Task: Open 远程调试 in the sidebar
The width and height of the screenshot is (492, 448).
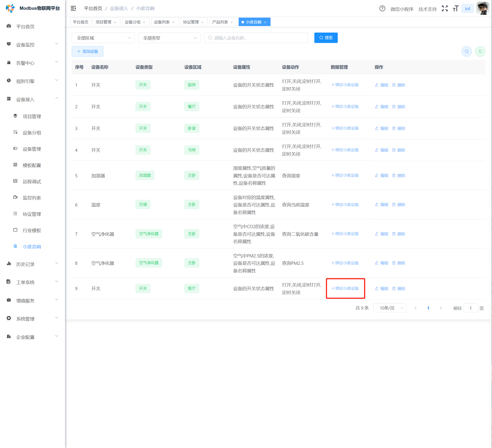Action: coord(32,181)
